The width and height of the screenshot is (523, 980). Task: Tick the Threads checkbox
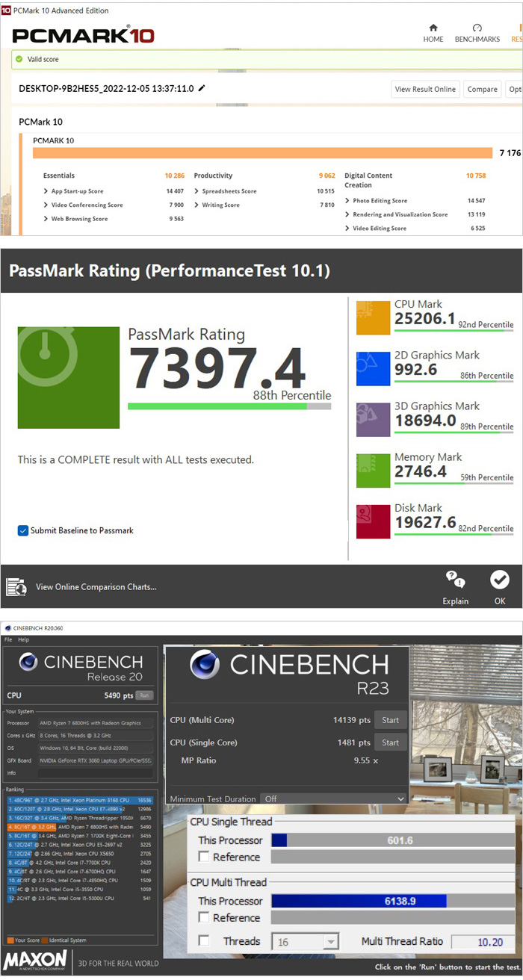[205, 941]
